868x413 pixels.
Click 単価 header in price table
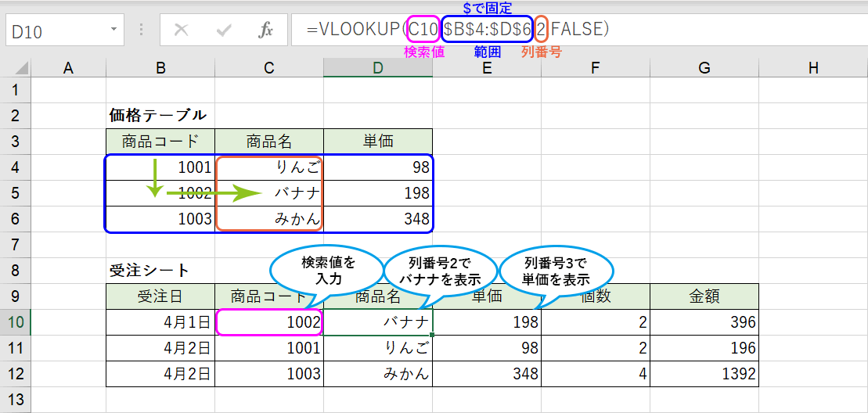point(378,142)
